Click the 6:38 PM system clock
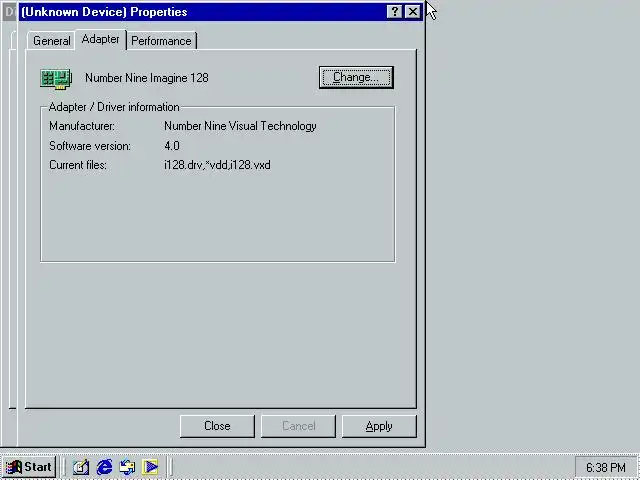The height and width of the screenshot is (480, 640). (x=606, y=467)
